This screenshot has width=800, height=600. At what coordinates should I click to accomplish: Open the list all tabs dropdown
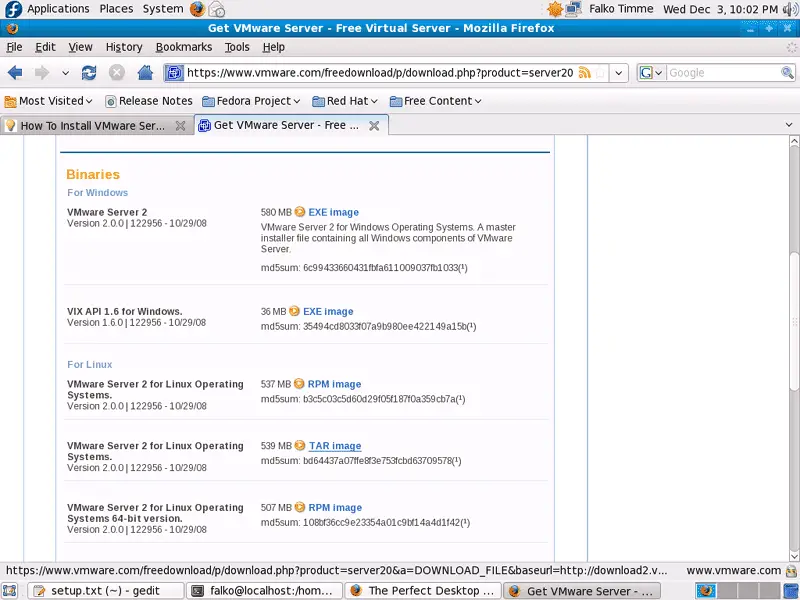tap(789, 125)
